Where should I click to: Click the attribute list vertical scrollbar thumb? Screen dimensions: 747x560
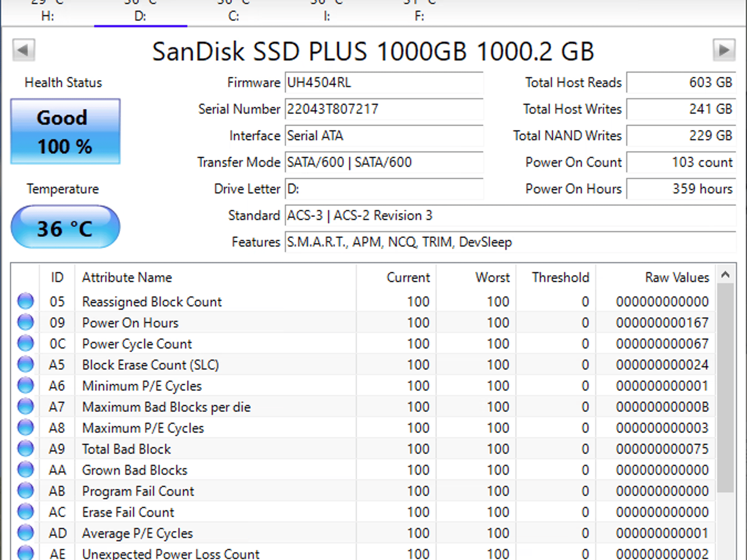[725, 388]
